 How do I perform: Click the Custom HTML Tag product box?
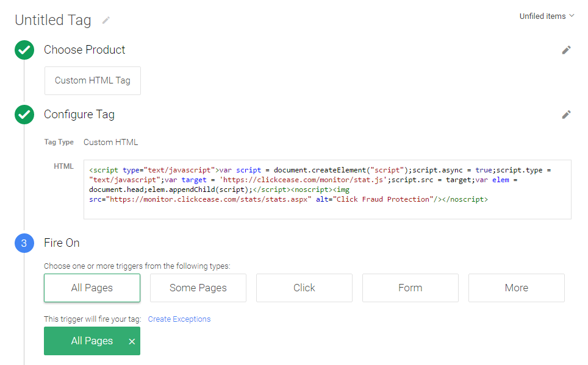(x=93, y=80)
